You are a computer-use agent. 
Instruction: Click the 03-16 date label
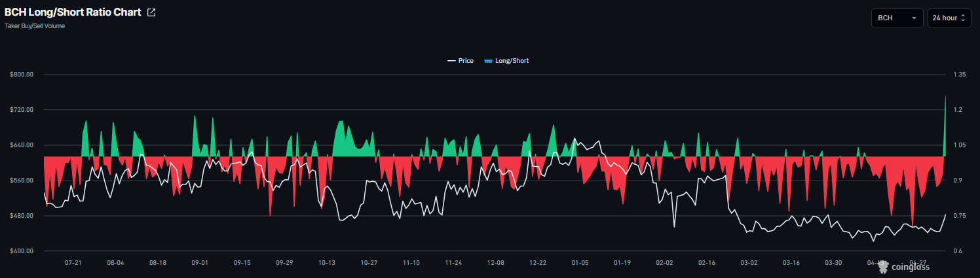click(x=791, y=263)
